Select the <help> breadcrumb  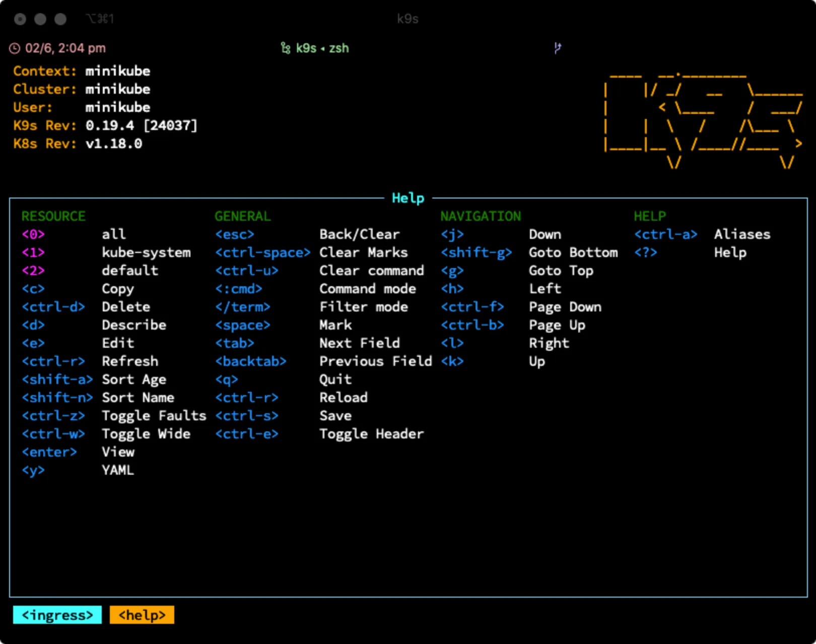click(x=142, y=615)
